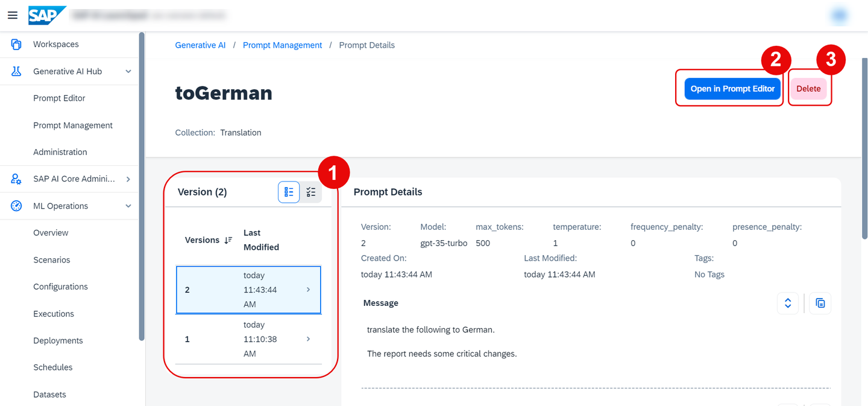Click the Last Modified column header
Viewport: 868px width, 406px height.
coord(261,240)
